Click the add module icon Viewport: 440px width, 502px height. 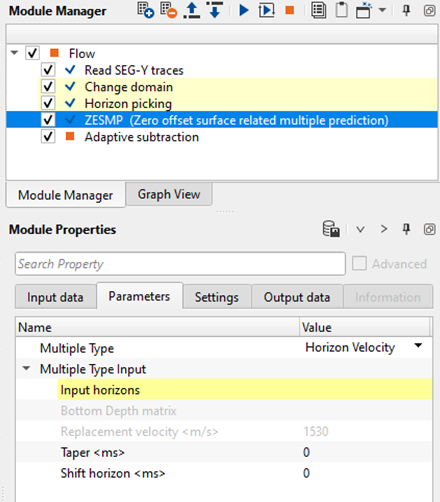pyautogui.click(x=146, y=10)
